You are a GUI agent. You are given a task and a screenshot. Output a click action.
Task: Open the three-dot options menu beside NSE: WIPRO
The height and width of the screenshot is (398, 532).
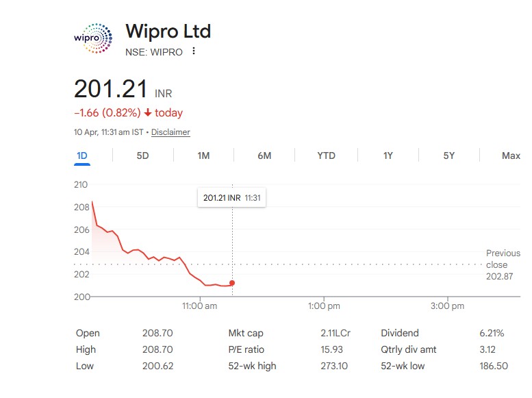pyautogui.click(x=194, y=51)
